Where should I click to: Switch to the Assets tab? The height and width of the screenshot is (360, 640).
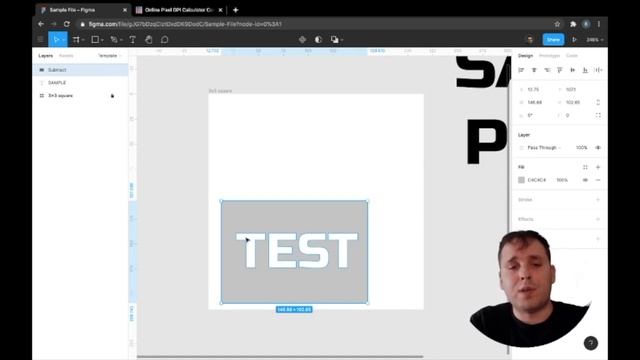pyautogui.click(x=66, y=56)
